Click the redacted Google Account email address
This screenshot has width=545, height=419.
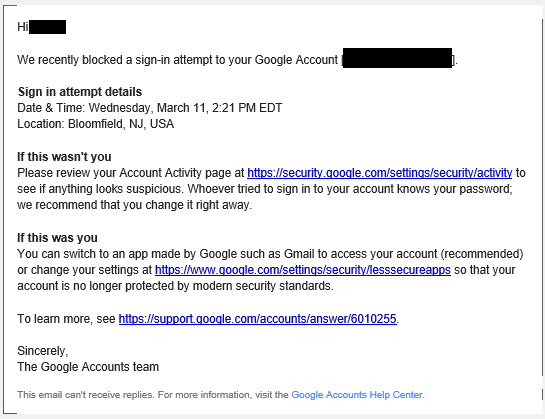tap(397, 58)
